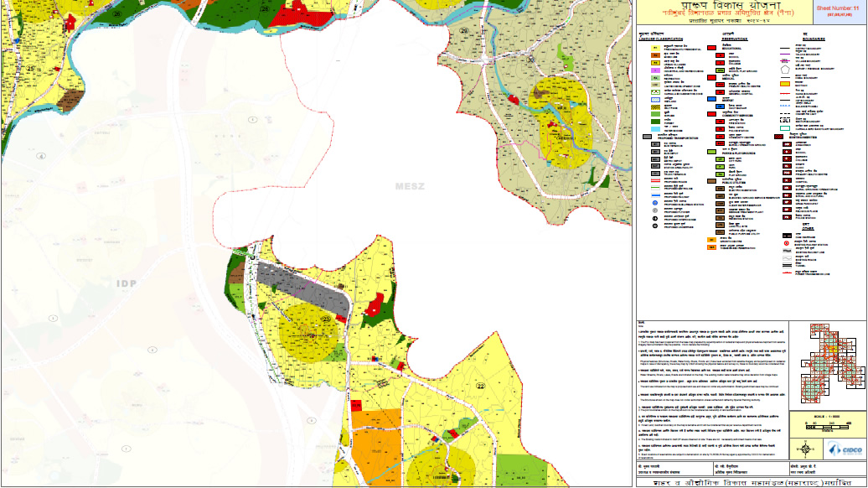
Task: Click the teal sanctuary boundary rectangle symbol
Action: coord(784,128)
